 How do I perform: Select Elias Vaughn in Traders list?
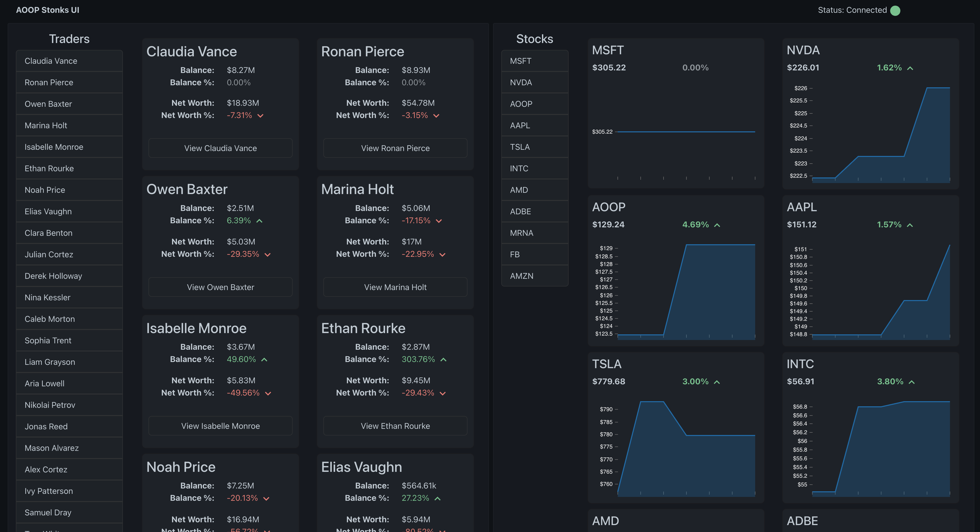click(69, 211)
